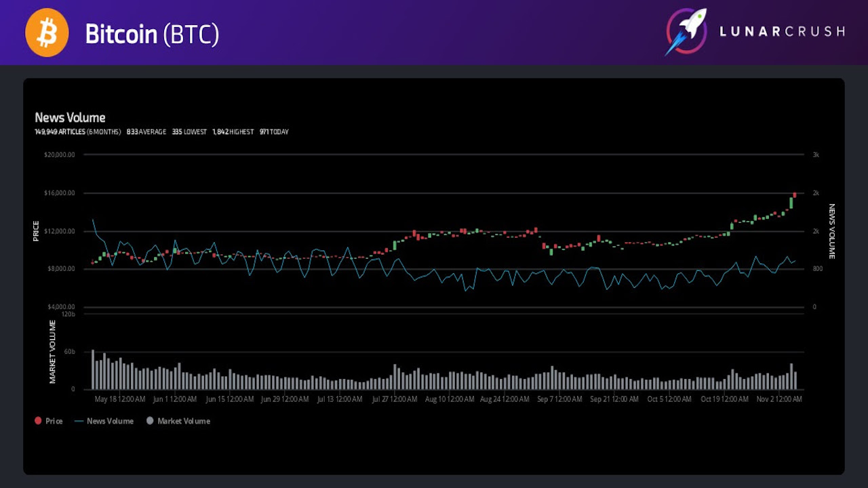This screenshot has width=868, height=488.
Task: Toggle Price series via legend label
Action: click(54, 421)
